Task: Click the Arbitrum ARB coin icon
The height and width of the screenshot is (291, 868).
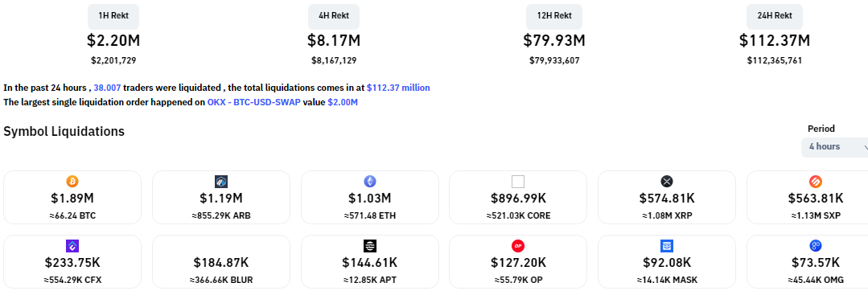Action: click(x=221, y=182)
